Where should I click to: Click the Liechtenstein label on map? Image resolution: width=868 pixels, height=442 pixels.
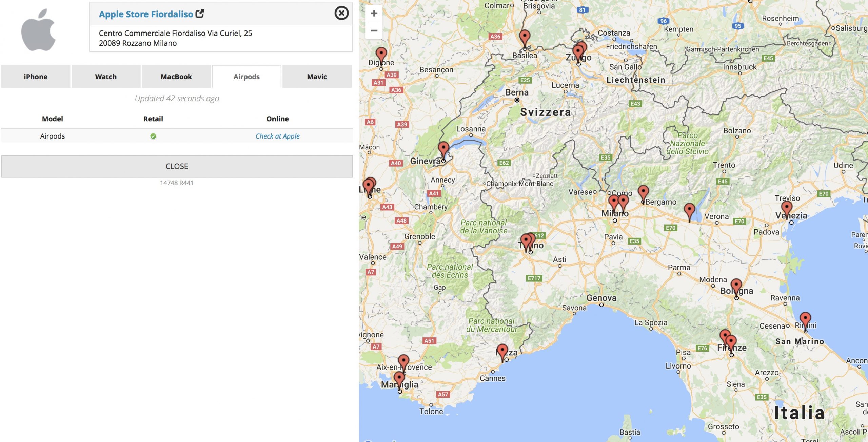(636, 80)
